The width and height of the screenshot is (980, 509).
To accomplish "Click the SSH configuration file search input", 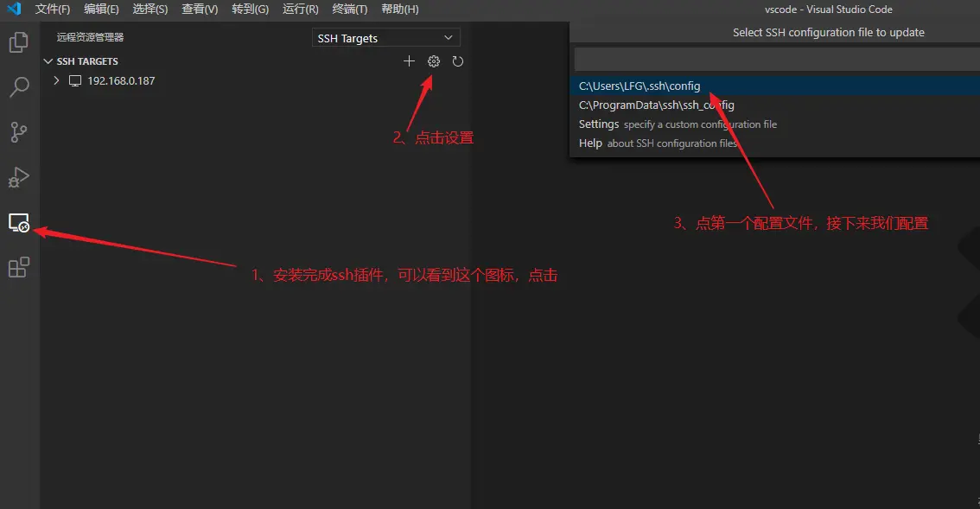I will point(777,60).
